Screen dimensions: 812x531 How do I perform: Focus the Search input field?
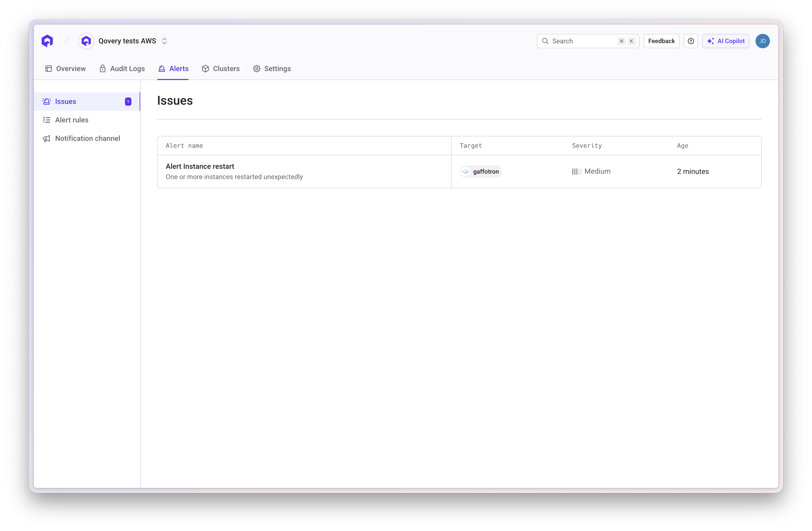(588, 41)
